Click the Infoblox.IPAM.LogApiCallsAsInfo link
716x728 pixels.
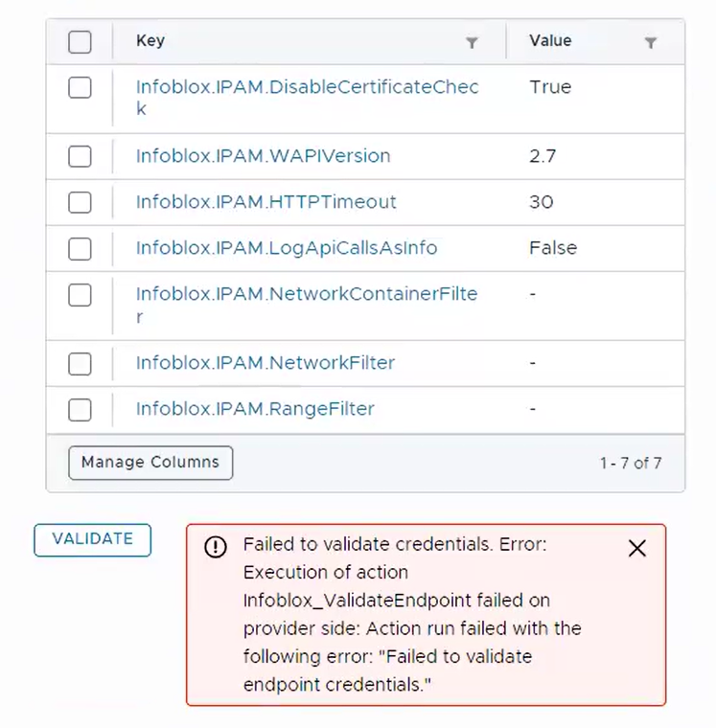coord(286,248)
